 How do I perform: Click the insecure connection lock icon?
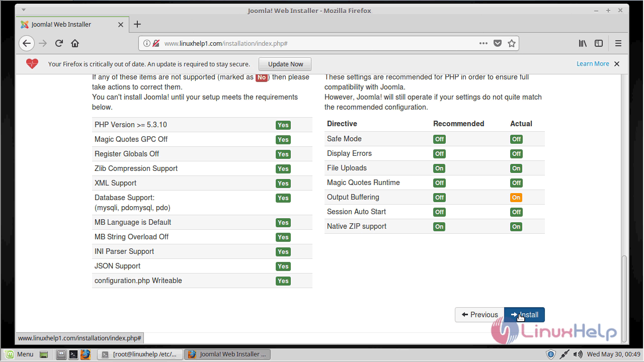[x=156, y=43]
